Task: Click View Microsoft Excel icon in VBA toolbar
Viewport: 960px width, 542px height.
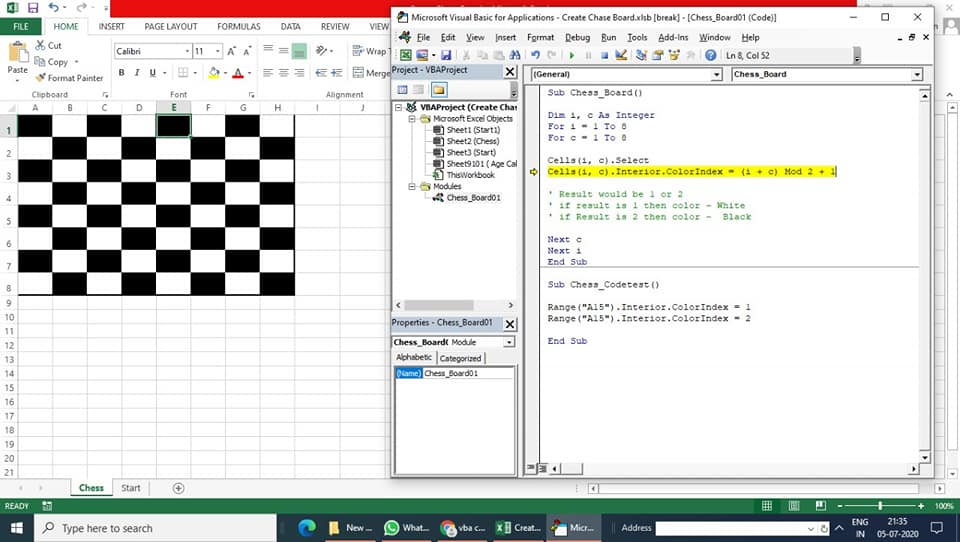Action: click(405, 55)
